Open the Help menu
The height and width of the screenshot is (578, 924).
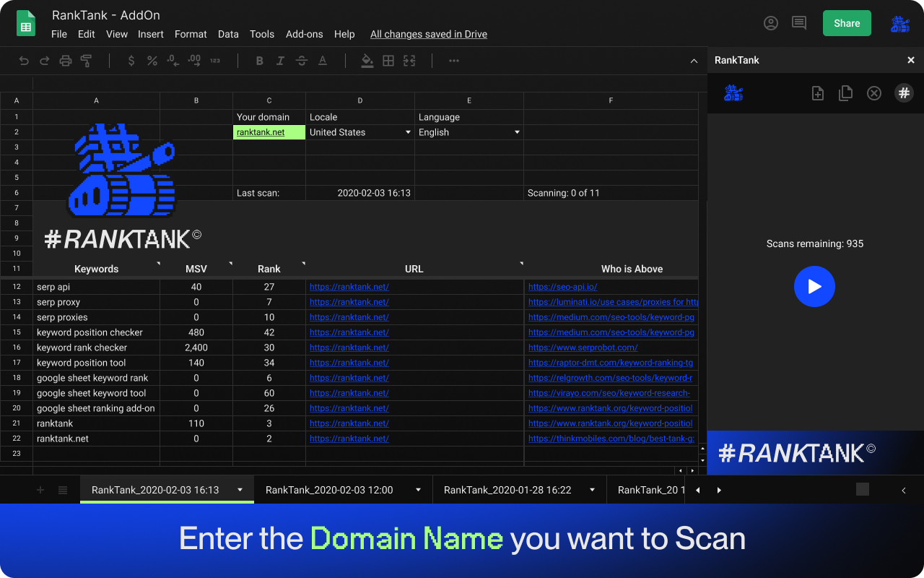pos(344,34)
